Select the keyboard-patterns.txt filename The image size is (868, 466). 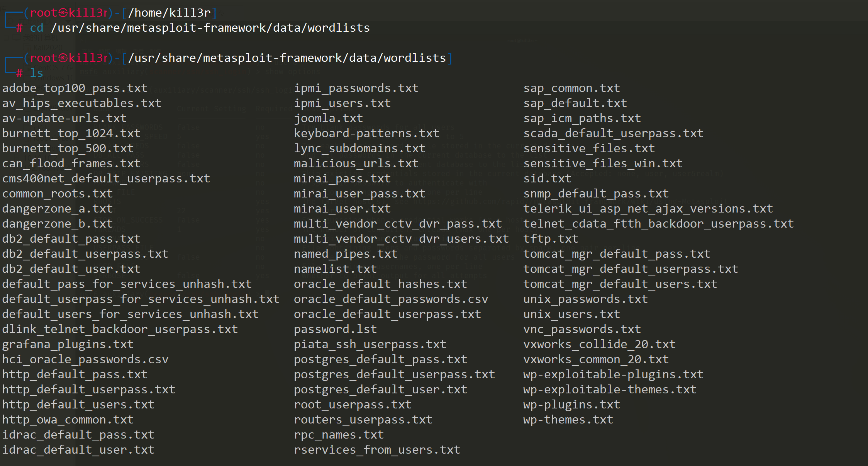366,134
